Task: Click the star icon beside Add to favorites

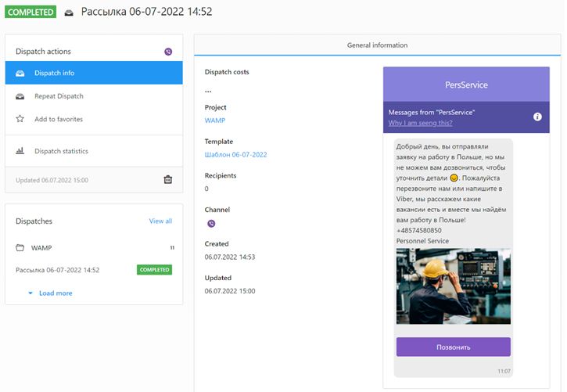Action: 20,119
